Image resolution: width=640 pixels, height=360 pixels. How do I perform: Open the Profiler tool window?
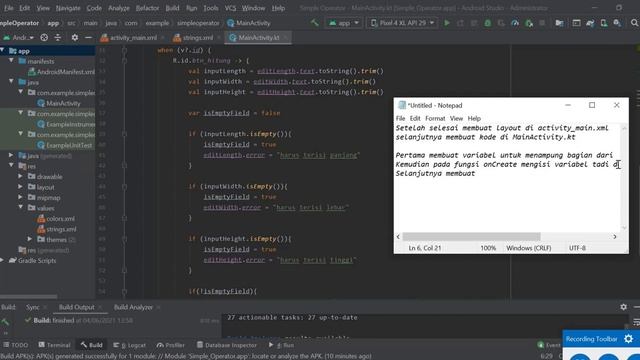coord(171,345)
